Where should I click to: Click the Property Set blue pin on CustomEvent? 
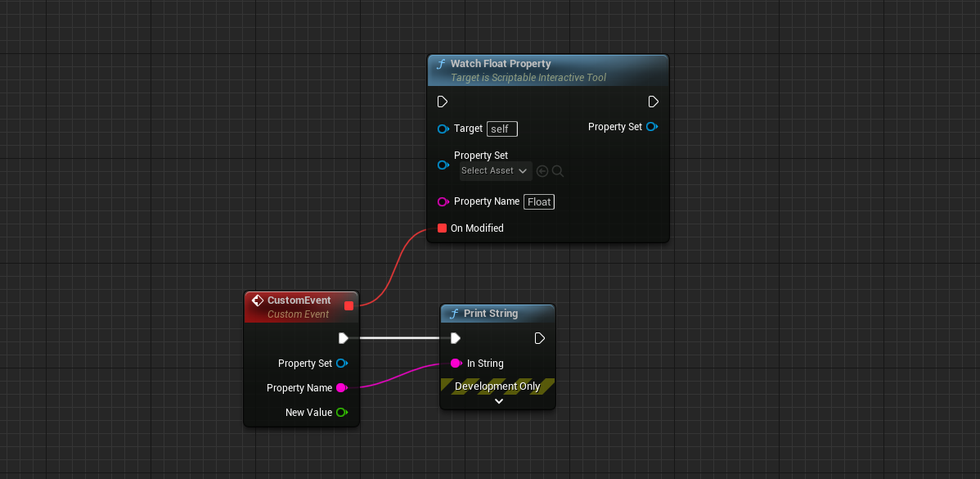click(x=344, y=363)
